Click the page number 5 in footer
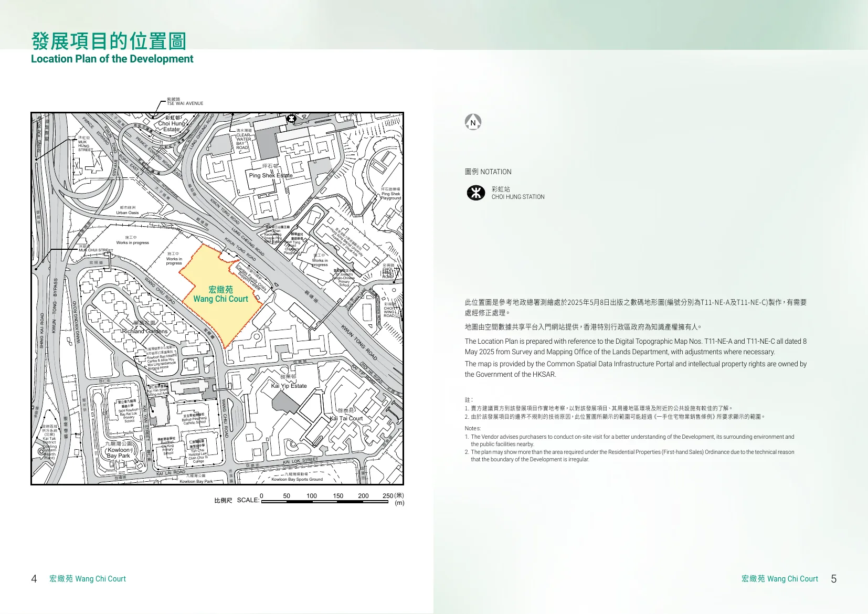 pos(834,579)
